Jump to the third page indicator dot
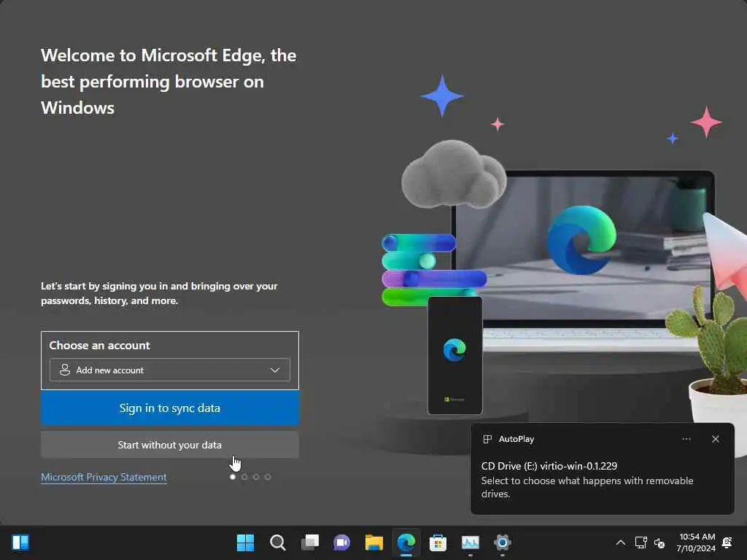The height and width of the screenshot is (560, 747). (x=256, y=477)
